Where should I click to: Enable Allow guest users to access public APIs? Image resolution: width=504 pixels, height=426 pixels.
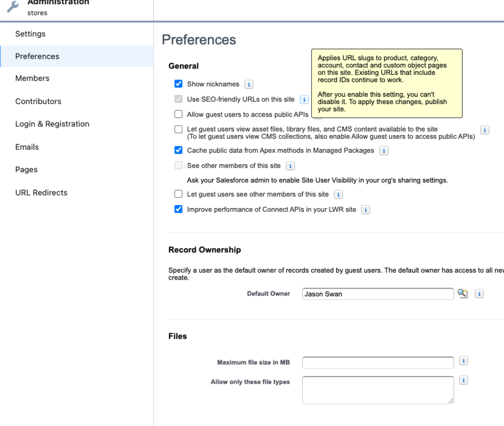178,114
